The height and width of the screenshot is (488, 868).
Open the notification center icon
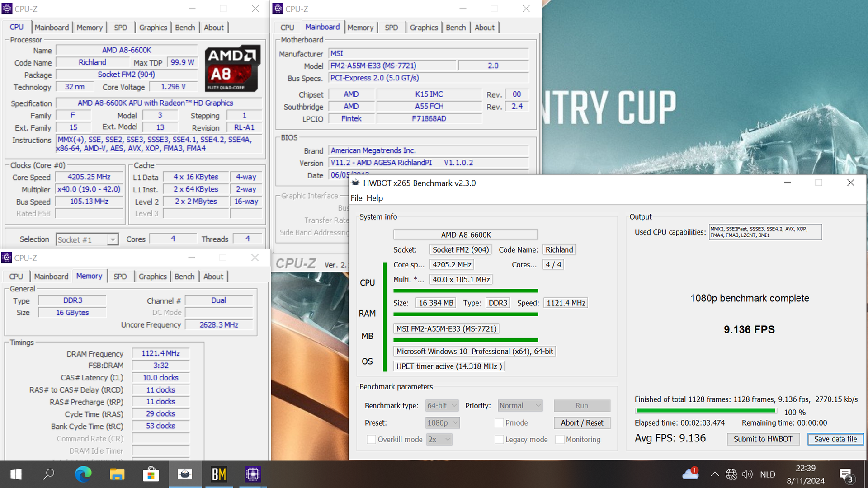click(846, 475)
